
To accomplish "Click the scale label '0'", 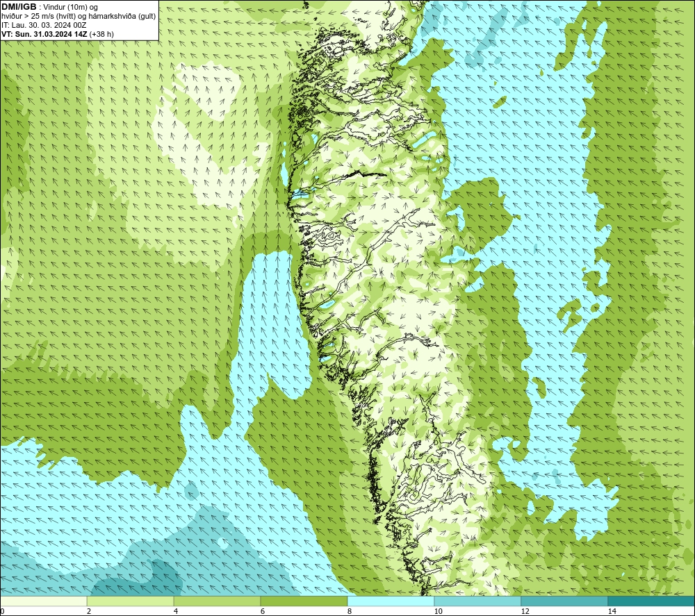I will (2, 611).
